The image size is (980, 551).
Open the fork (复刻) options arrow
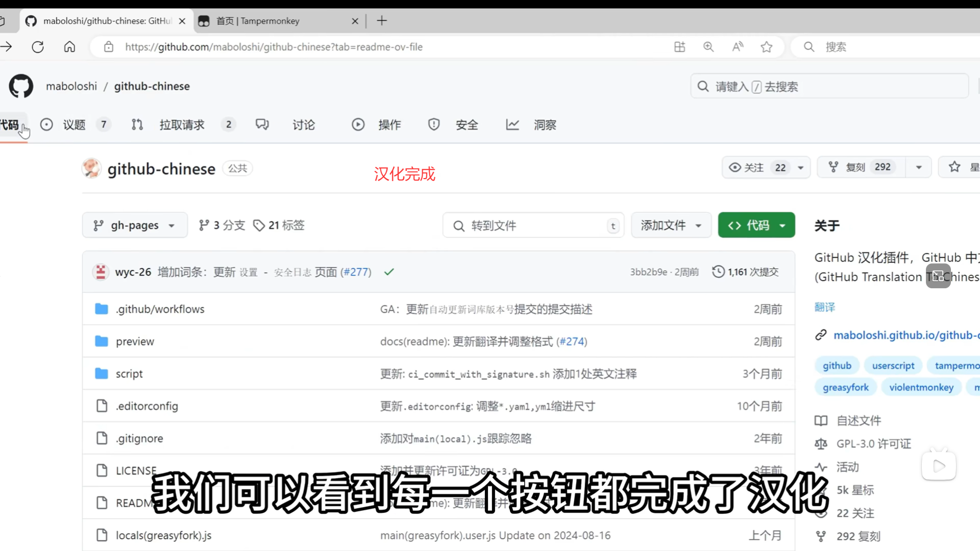click(x=919, y=167)
